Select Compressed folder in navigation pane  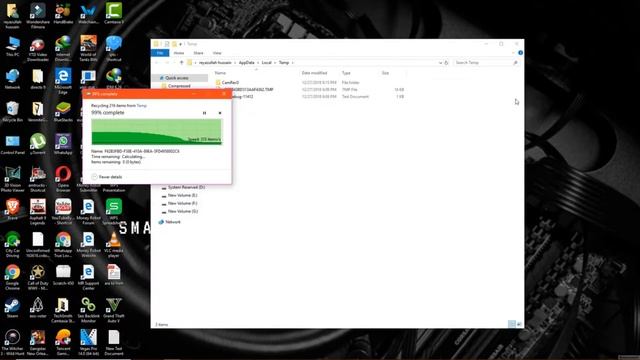click(x=180, y=86)
